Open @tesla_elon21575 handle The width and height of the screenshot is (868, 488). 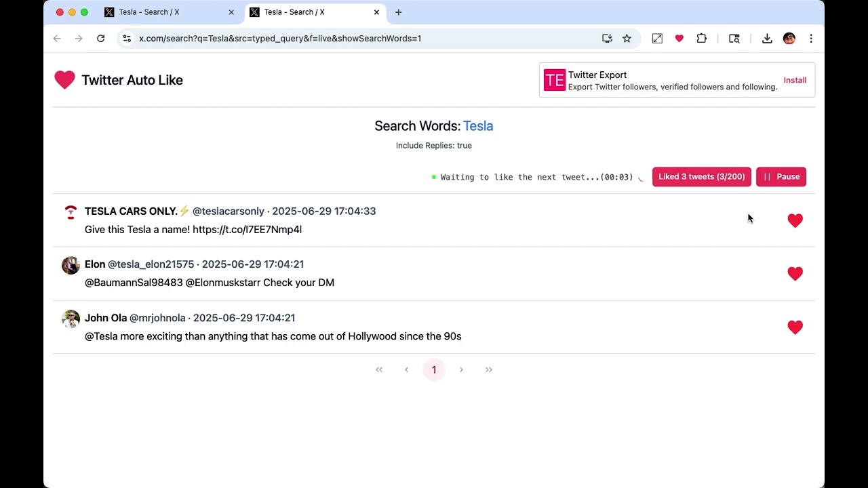tap(151, 264)
